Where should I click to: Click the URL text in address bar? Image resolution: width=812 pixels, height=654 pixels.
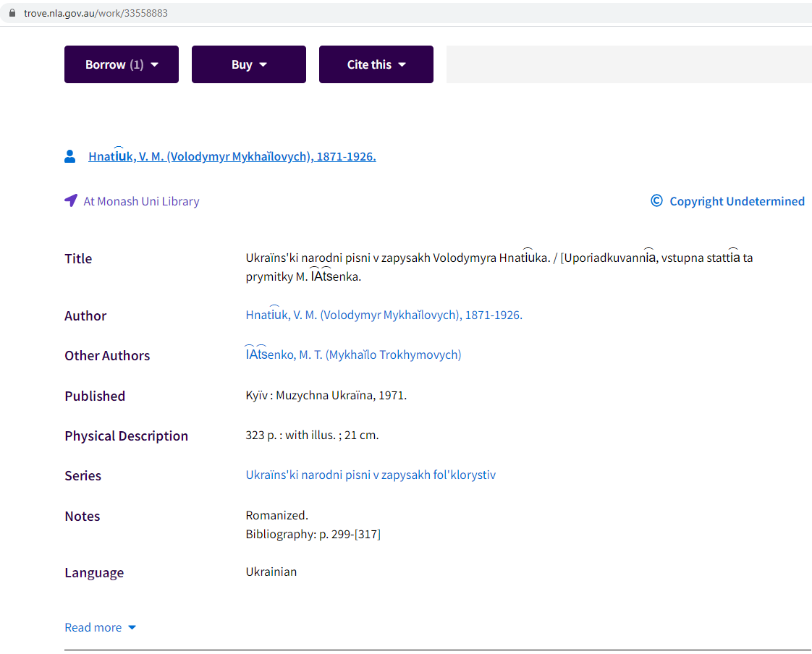96,13
